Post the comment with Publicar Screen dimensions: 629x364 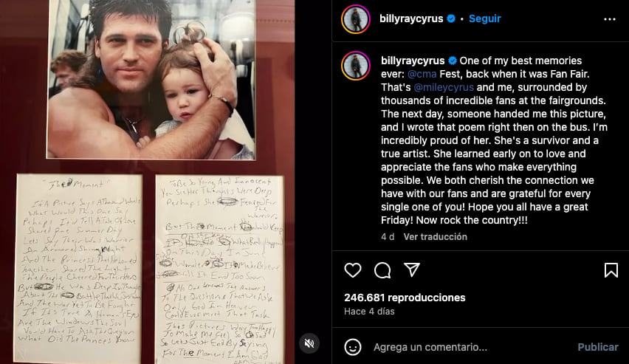click(598, 347)
